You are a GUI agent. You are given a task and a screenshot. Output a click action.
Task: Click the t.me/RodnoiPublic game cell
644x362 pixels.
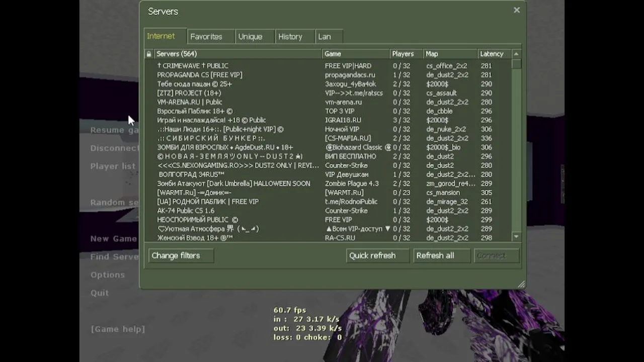pos(351,202)
